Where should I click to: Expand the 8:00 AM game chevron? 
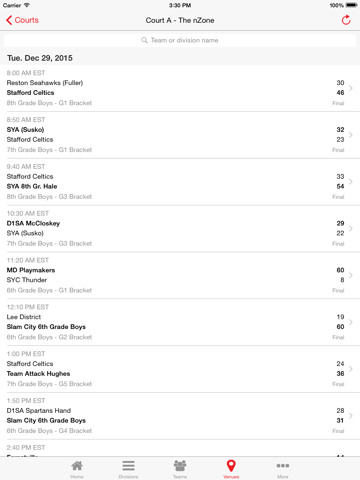click(x=351, y=88)
